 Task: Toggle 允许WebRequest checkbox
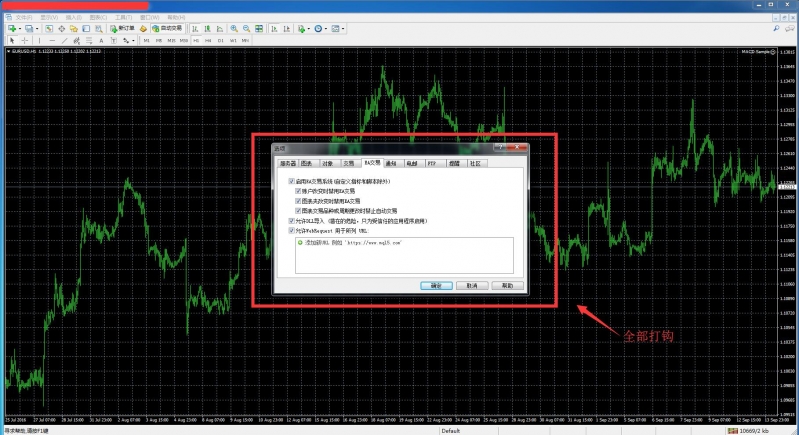[291, 231]
